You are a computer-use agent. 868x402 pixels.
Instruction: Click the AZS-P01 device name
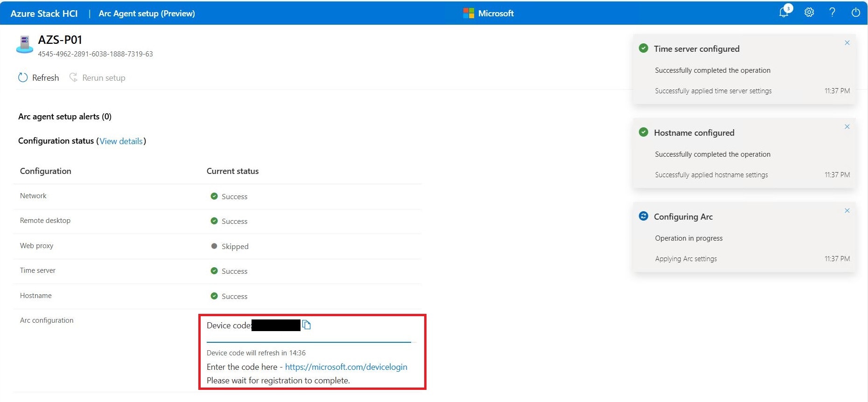point(60,40)
